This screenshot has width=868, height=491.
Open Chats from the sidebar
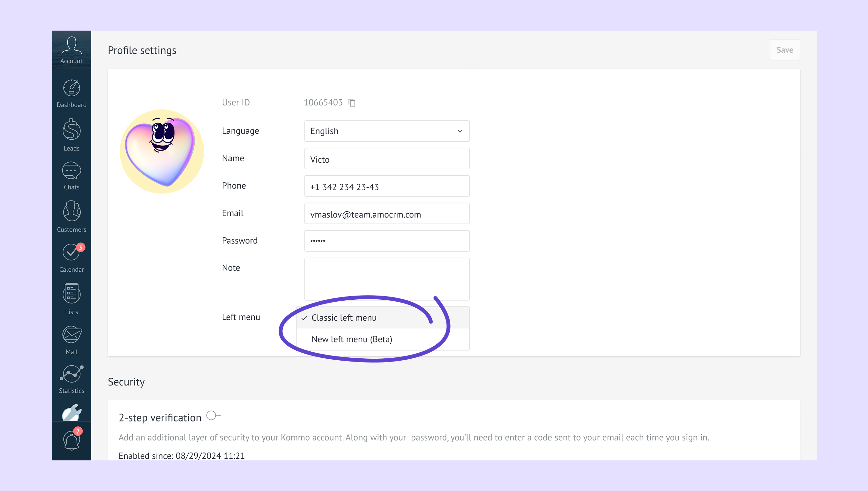[71, 176]
